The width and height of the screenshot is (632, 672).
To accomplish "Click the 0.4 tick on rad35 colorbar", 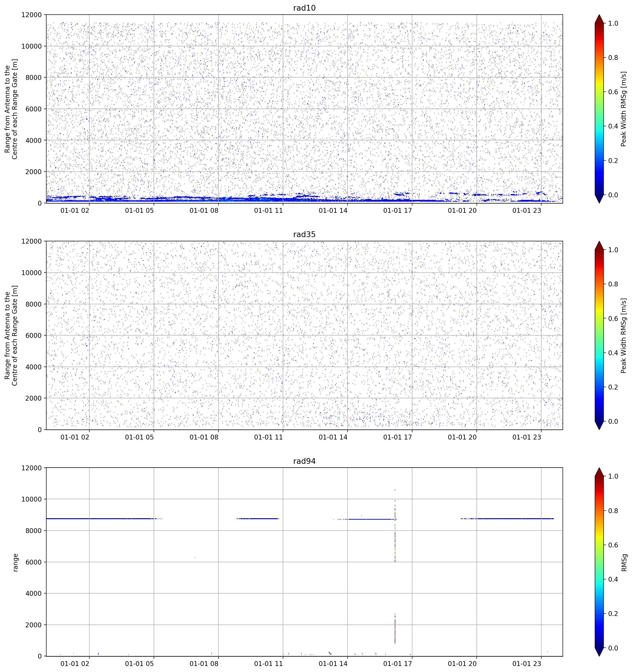I will click(x=613, y=353).
